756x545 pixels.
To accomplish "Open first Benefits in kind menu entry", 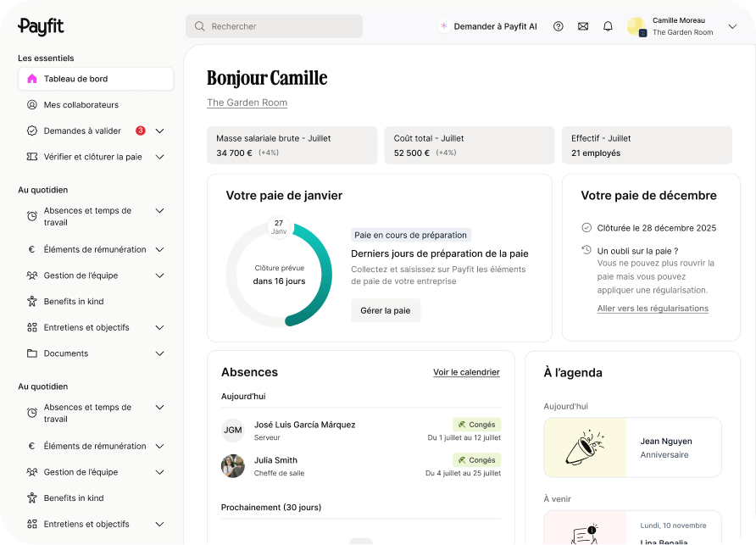I will (x=96, y=302).
